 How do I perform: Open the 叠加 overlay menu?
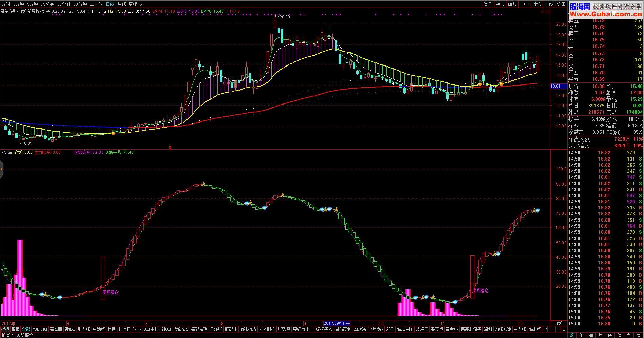(500, 4)
